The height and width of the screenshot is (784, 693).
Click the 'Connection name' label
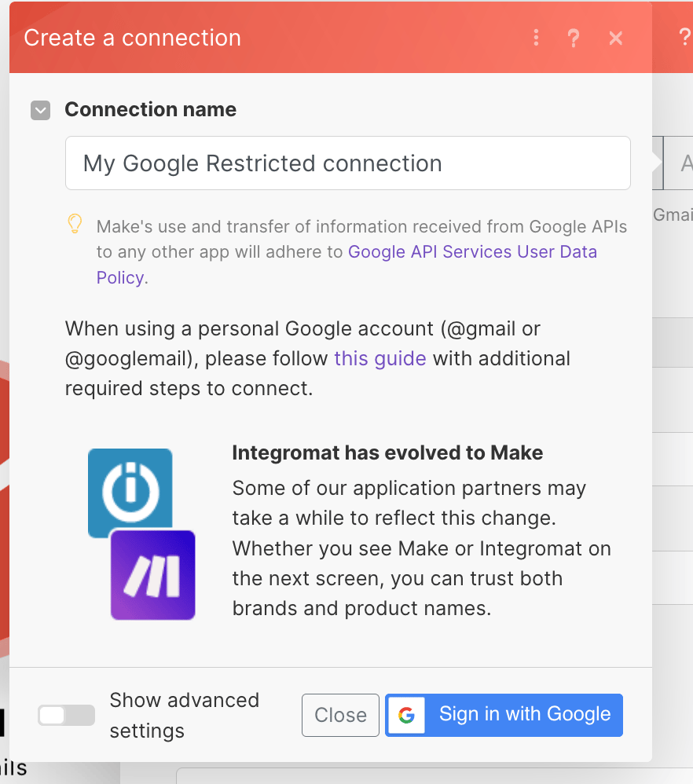coord(151,109)
